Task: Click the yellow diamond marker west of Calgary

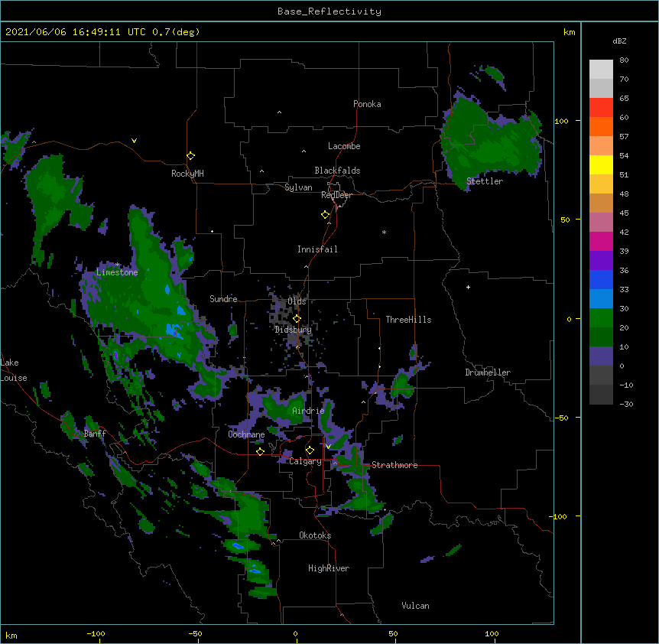Action: click(x=260, y=451)
